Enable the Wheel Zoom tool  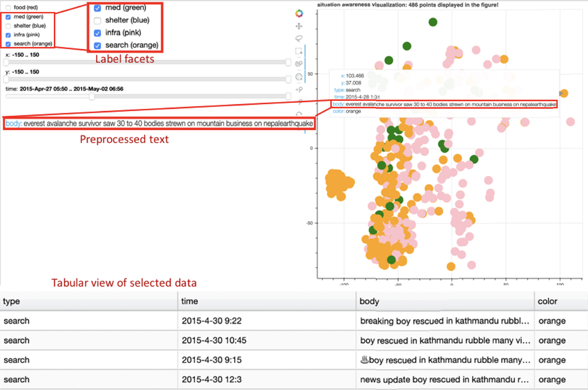pos(298,64)
